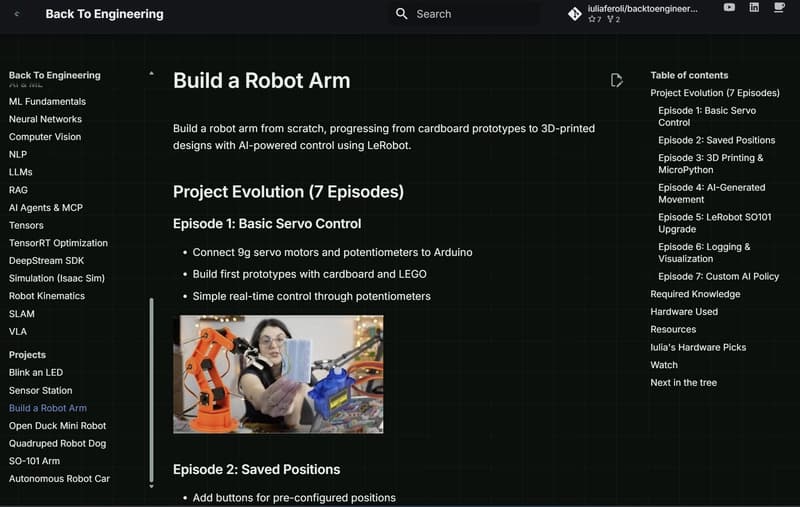The height and width of the screenshot is (507, 800).
Task: Open TensorRT Optimization page
Action: coord(58,243)
